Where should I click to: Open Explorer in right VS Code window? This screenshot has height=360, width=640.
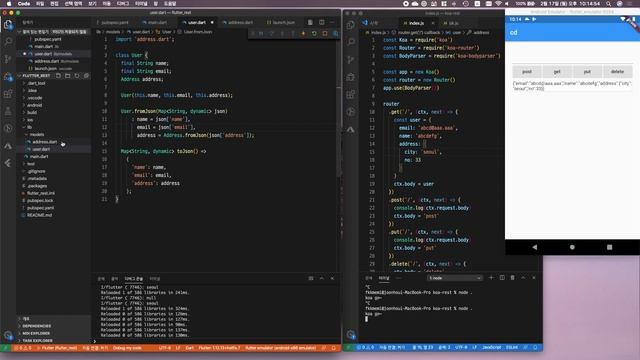click(351, 25)
